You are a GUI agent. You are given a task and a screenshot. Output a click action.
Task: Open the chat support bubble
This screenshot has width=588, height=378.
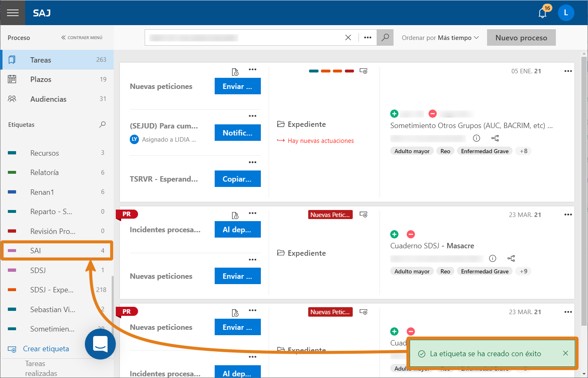(x=100, y=344)
